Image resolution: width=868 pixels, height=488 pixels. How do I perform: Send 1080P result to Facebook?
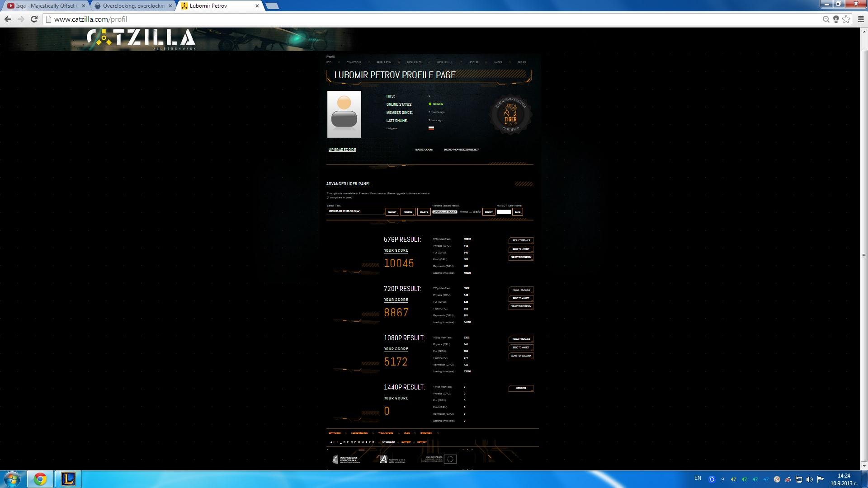click(x=521, y=356)
